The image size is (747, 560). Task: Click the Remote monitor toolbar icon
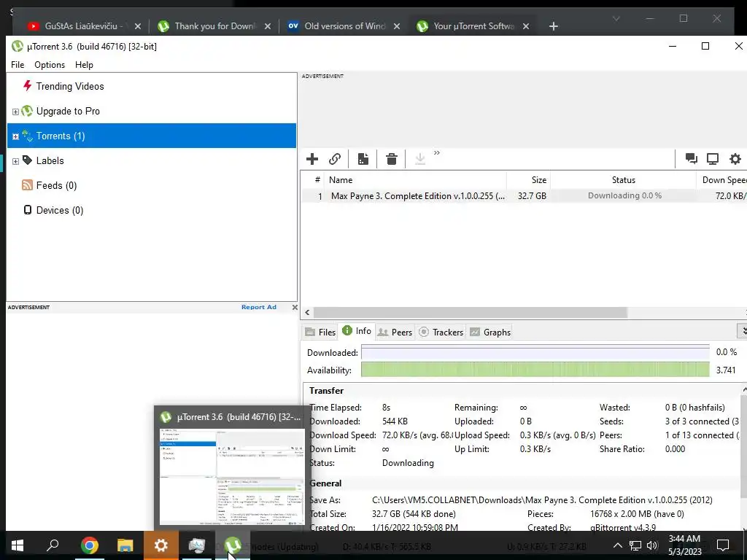[713, 158]
